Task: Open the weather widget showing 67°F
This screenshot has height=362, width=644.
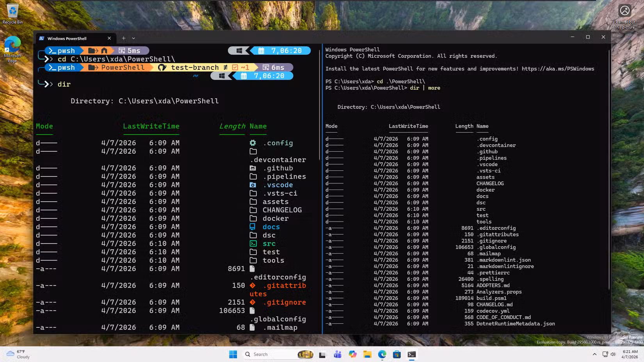Action: point(18,354)
